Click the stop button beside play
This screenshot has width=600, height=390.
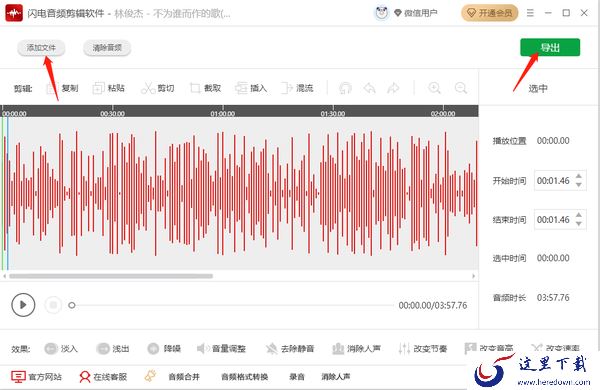click(x=53, y=305)
